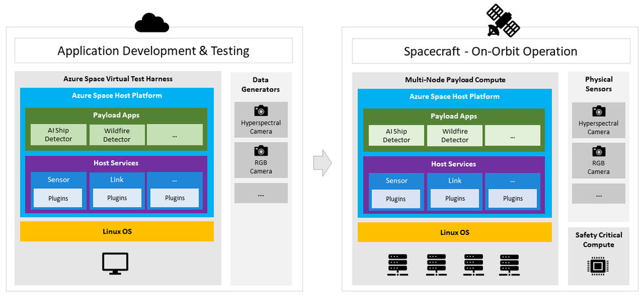Click the Multi-Node Payload Compute heading
The height and width of the screenshot is (297, 644).
click(456, 79)
